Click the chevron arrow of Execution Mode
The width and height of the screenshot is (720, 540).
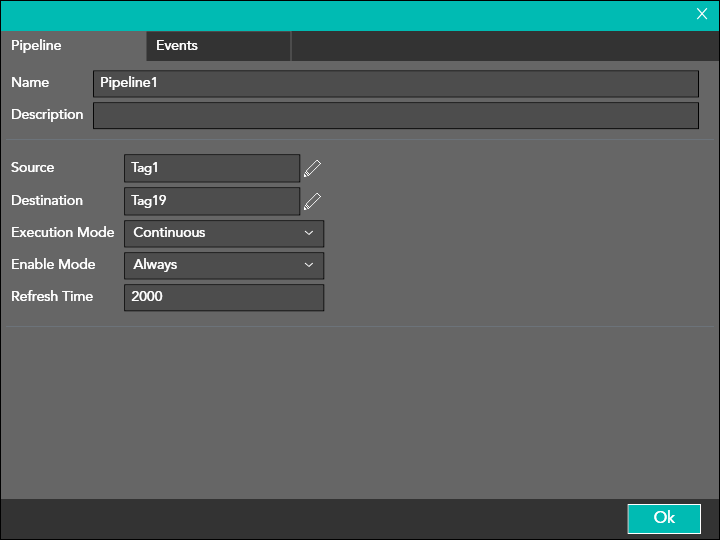coord(308,233)
